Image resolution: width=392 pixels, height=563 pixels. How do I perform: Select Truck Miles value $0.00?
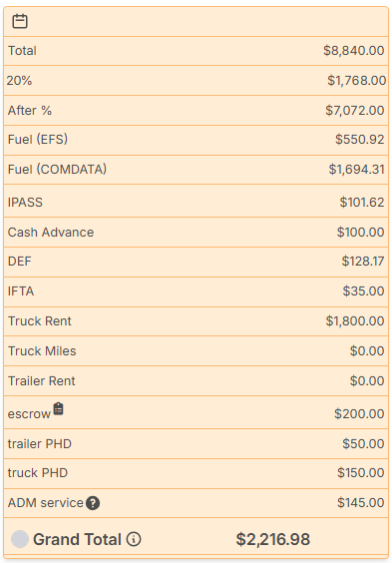367,350
